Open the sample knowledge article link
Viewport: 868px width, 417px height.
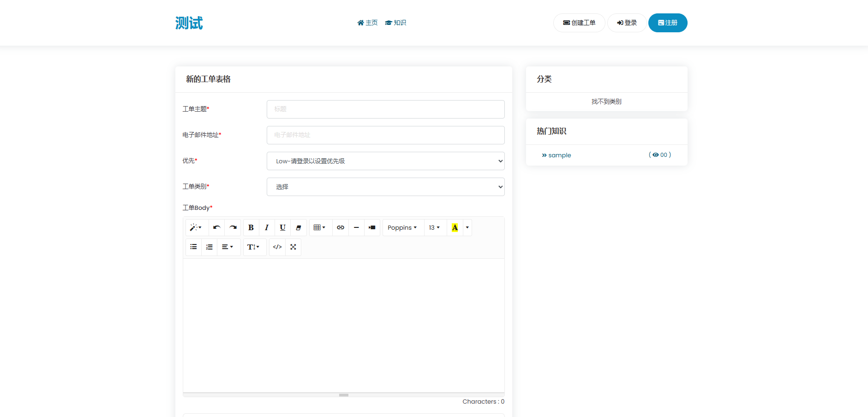(x=559, y=155)
